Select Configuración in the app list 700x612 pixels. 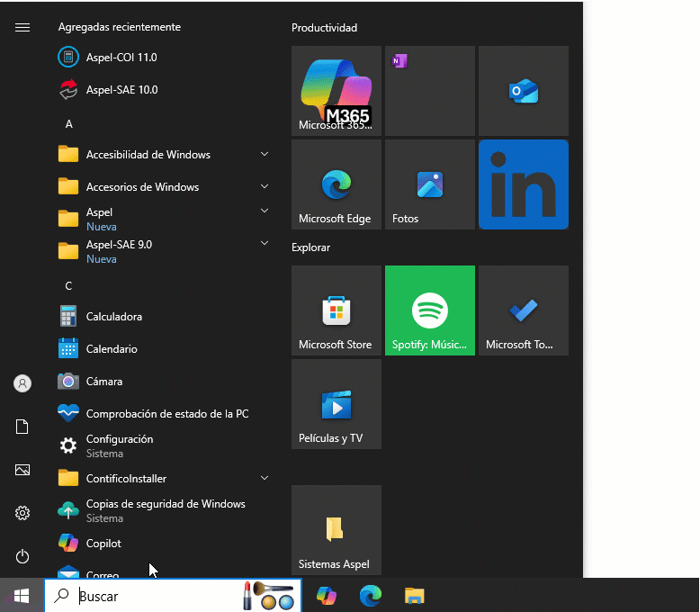119,445
